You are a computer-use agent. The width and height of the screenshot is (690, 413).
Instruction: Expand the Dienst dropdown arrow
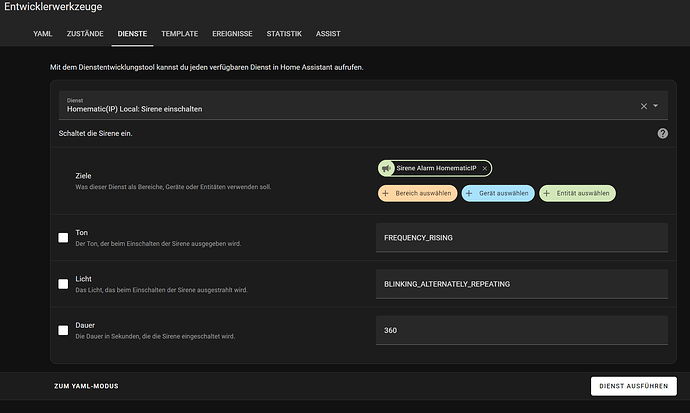[656, 106]
